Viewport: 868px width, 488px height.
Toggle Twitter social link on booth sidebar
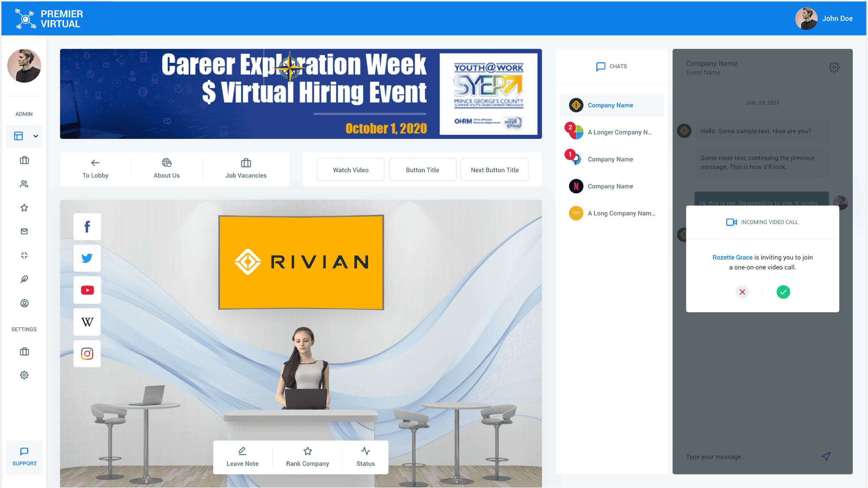tap(87, 258)
